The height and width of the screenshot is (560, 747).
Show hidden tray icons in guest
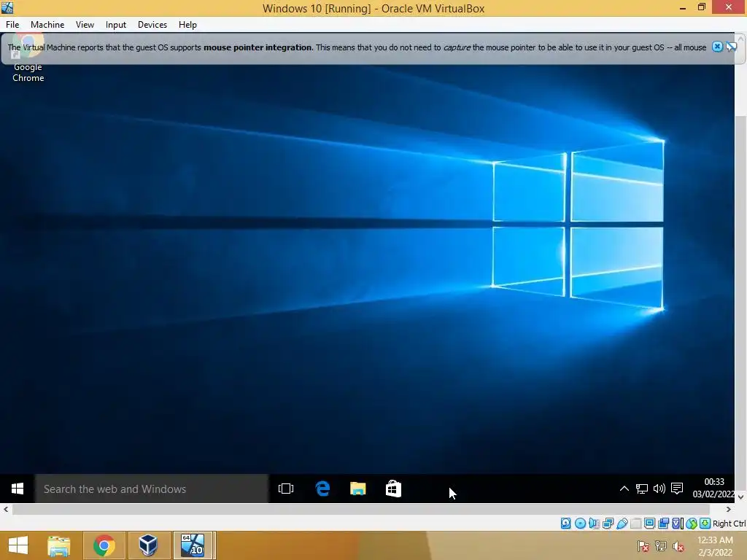point(624,489)
